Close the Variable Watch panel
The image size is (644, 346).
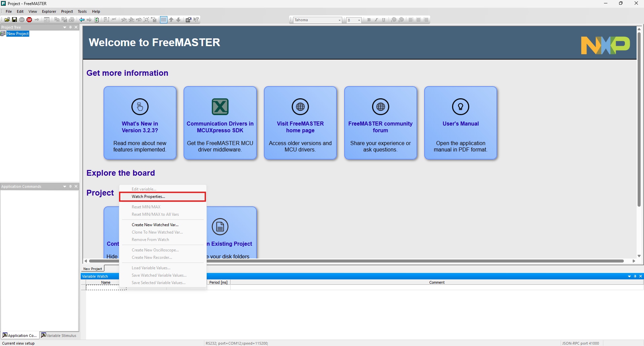click(641, 276)
